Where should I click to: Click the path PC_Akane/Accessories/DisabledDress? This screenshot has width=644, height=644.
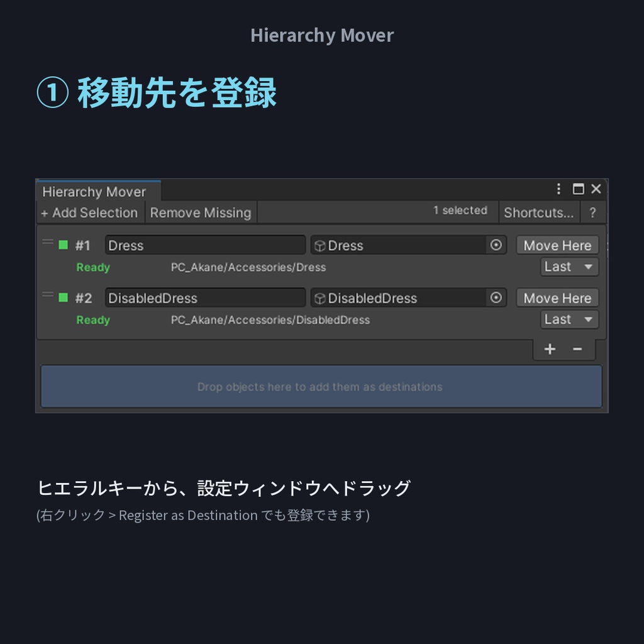[270, 320]
